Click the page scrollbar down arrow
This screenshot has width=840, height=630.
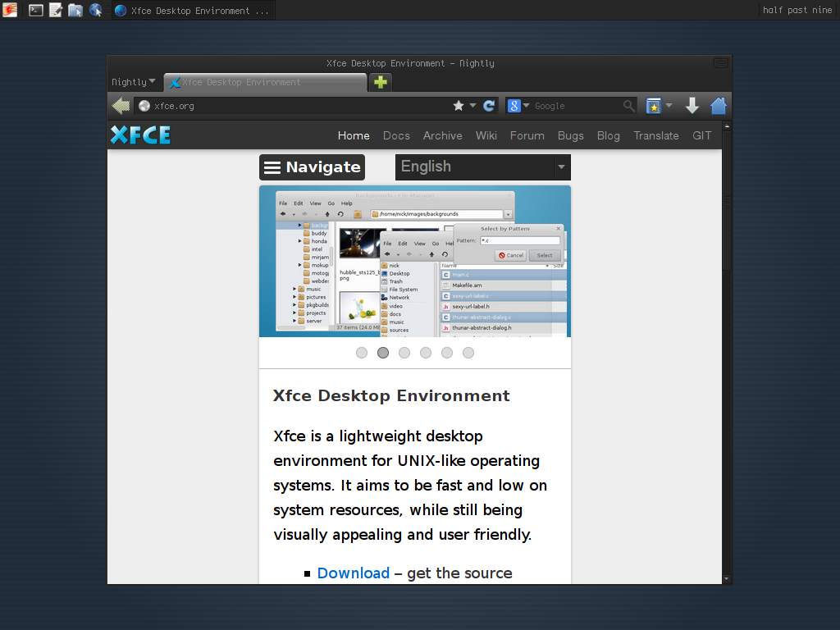tap(727, 579)
